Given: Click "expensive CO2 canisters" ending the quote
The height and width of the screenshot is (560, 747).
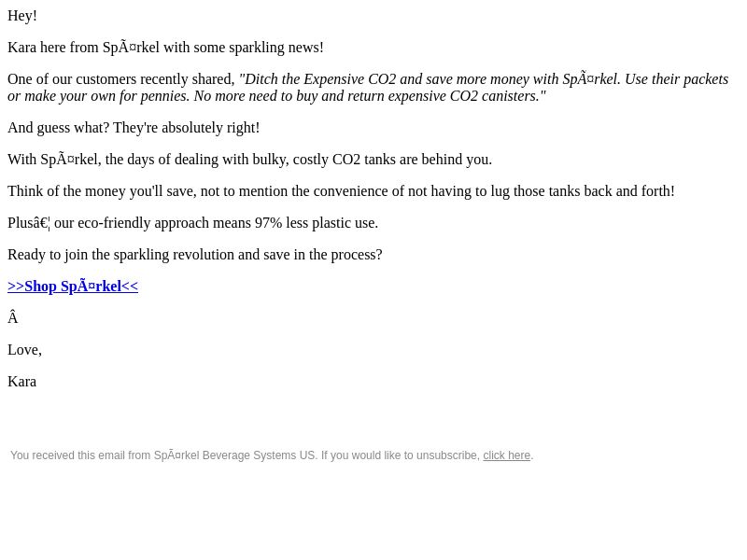Looking at the screenshot, I should [463, 96].
